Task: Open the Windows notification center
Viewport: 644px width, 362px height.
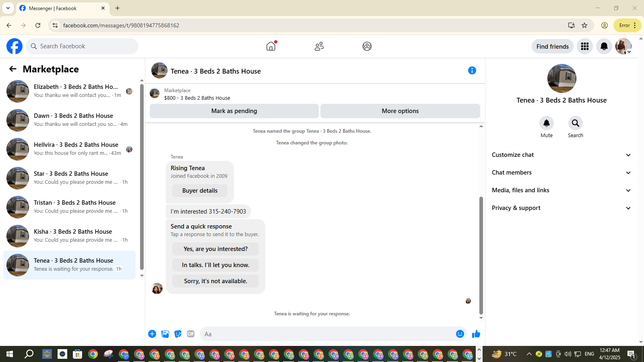Action: [632, 354]
